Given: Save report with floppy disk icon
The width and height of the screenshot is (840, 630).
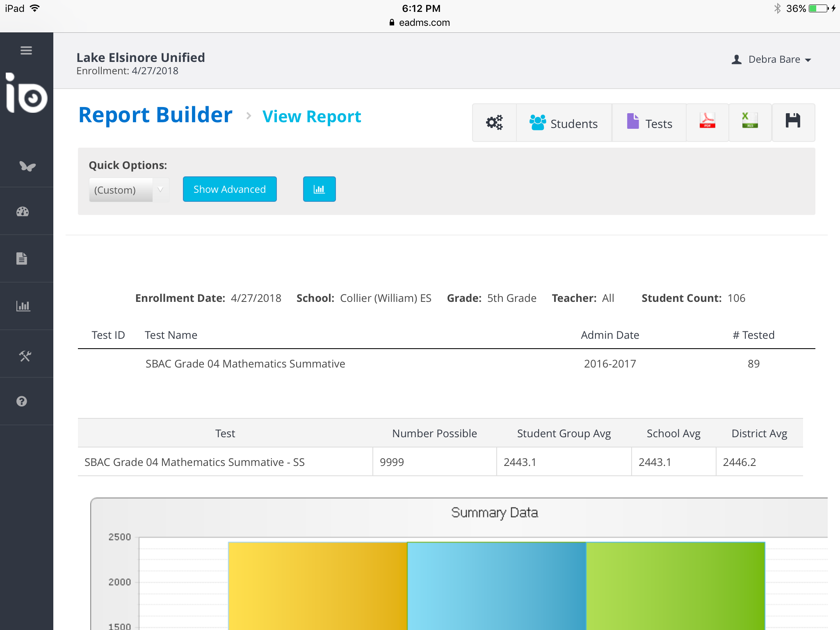Looking at the screenshot, I should point(793,122).
